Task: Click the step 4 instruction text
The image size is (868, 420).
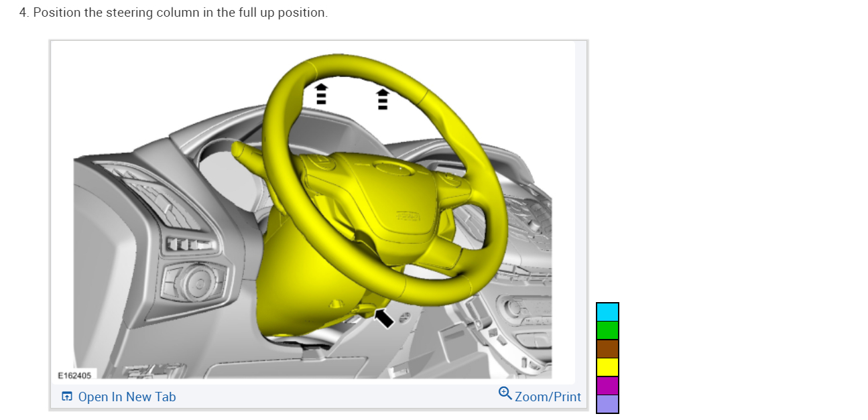Action: pyautogui.click(x=174, y=13)
